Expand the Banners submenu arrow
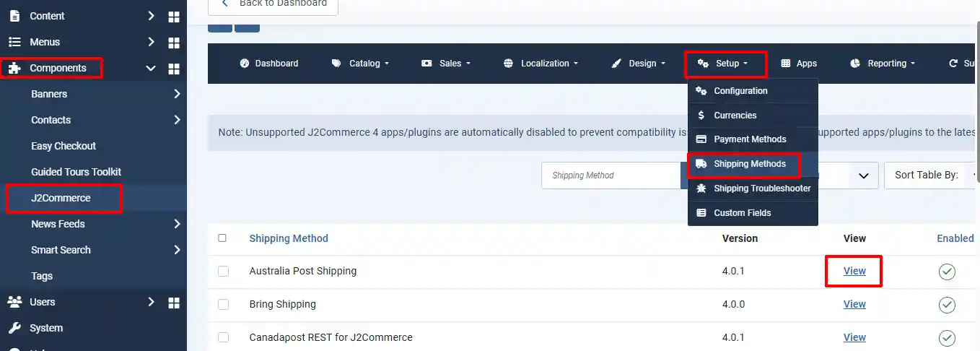Viewport: 980px width, 351px height. point(177,94)
